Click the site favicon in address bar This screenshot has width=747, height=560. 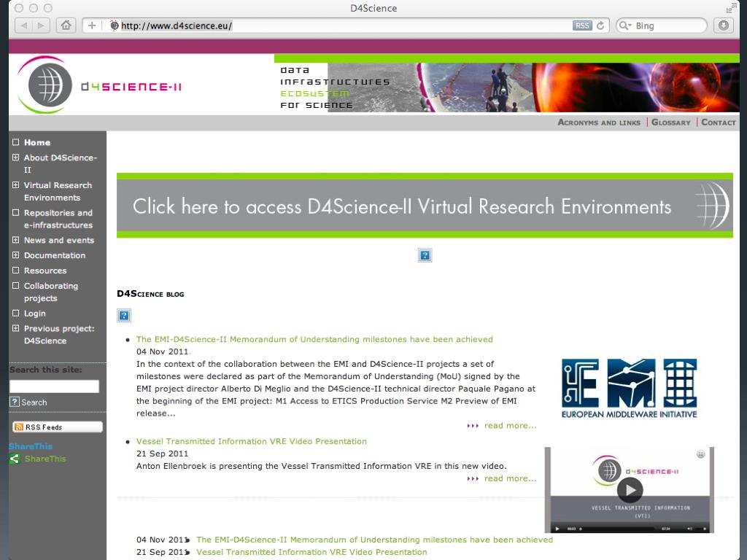point(115,26)
